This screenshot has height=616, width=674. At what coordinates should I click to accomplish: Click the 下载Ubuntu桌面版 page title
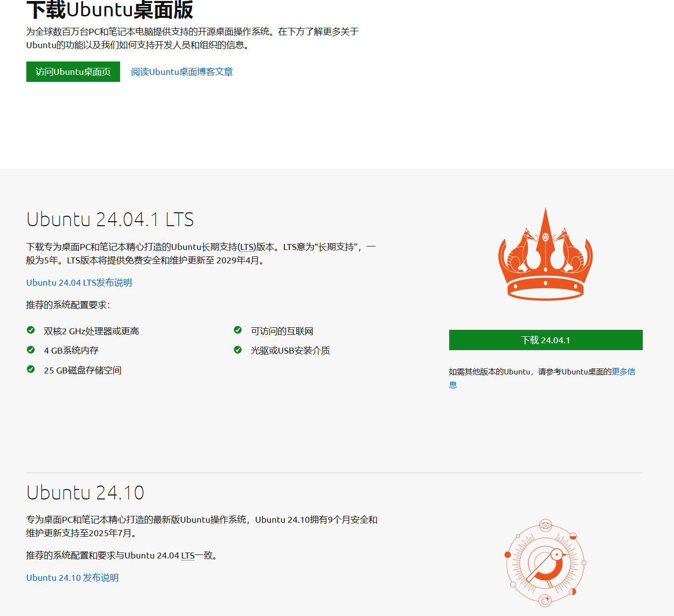tap(110, 10)
